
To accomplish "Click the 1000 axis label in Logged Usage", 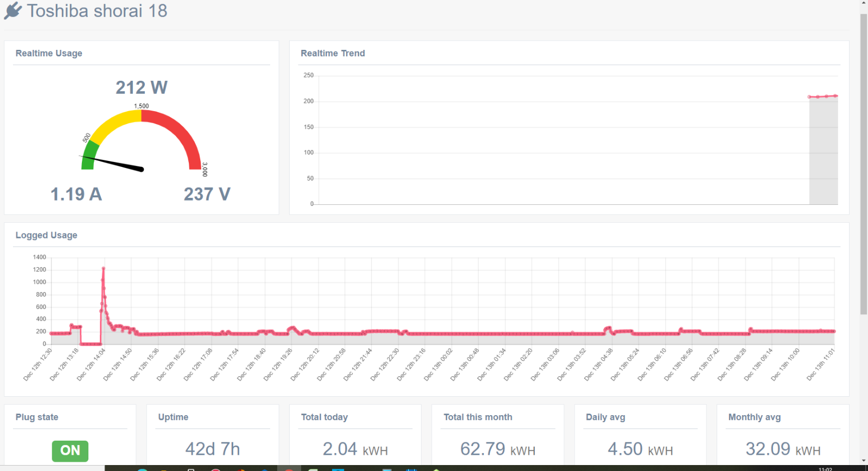I will pos(40,282).
